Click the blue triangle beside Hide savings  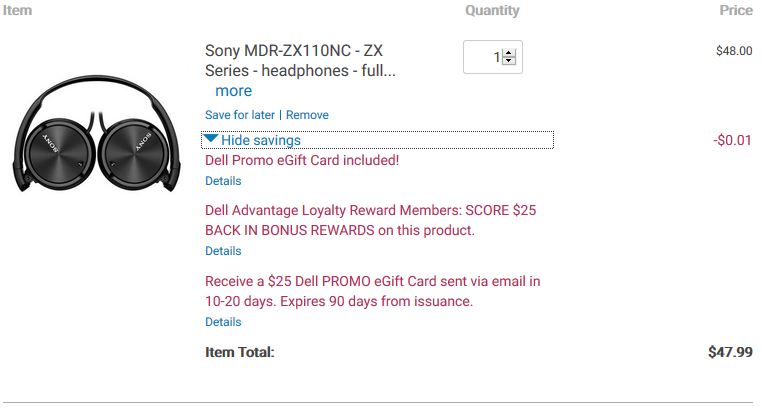point(211,139)
